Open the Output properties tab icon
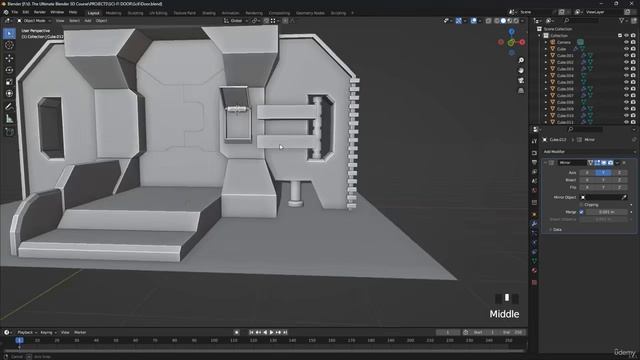 click(x=534, y=162)
